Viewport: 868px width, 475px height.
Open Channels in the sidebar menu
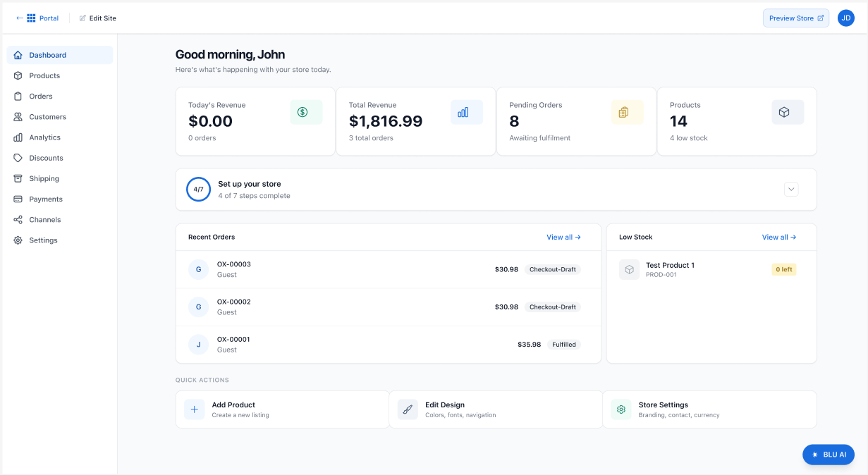[60, 220]
